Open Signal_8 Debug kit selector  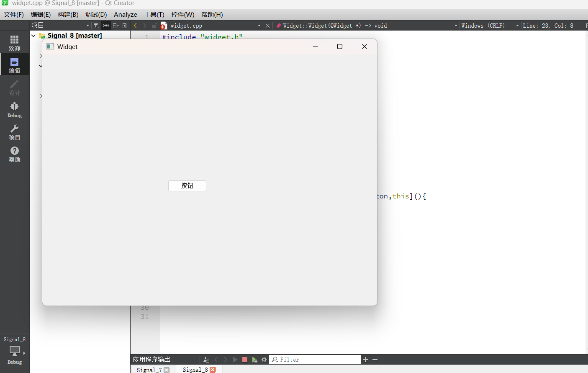point(15,351)
